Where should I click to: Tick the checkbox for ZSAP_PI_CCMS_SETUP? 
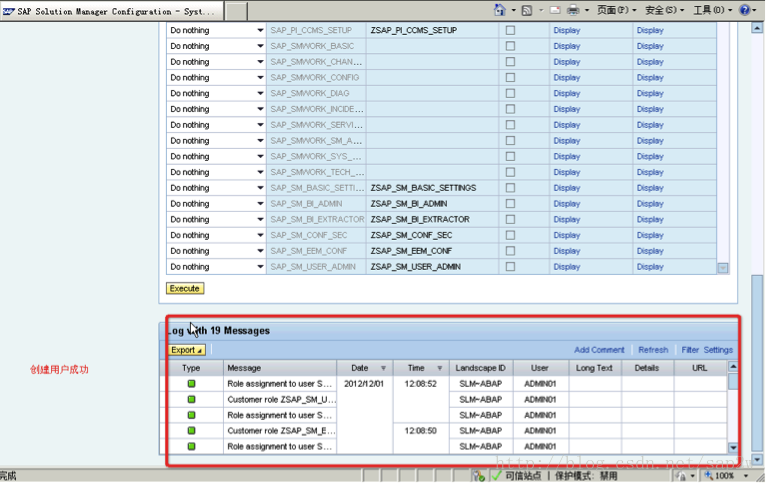pyautogui.click(x=511, y=30)
